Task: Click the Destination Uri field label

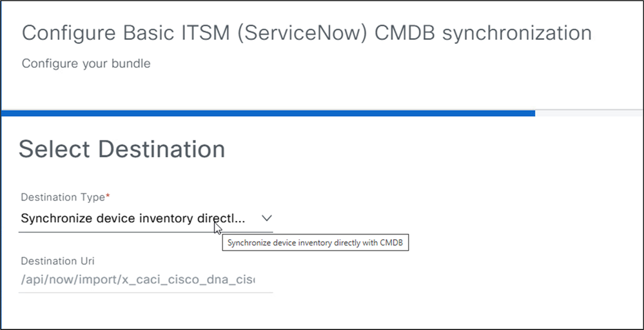Action: click(57, 261)
